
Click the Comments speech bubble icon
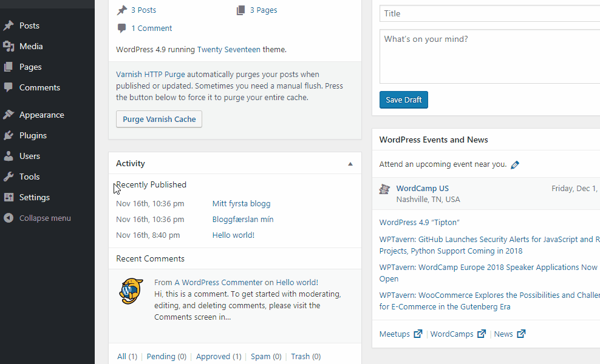(x=8, y=87)
